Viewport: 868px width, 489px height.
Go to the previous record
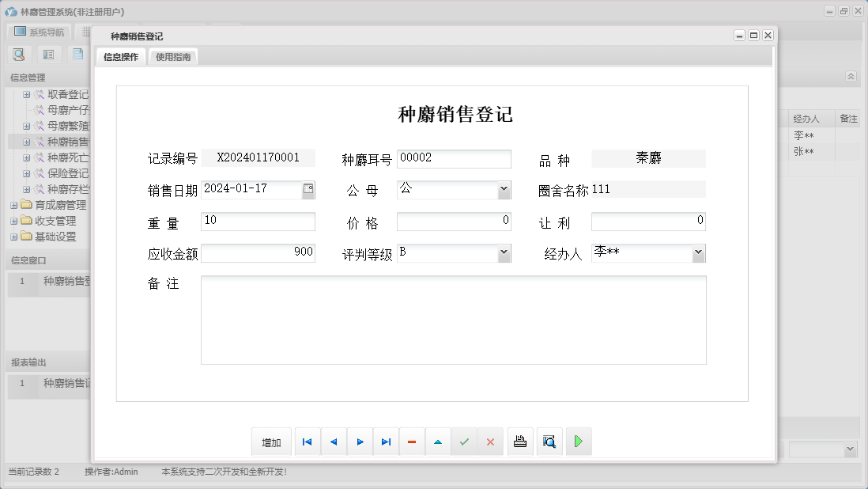coord(333,442)
